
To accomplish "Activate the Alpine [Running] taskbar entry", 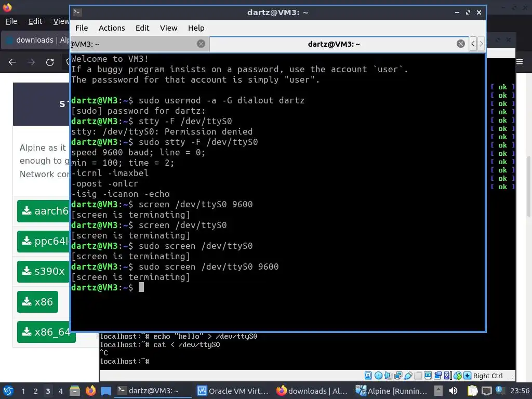I will coord(391,391).
